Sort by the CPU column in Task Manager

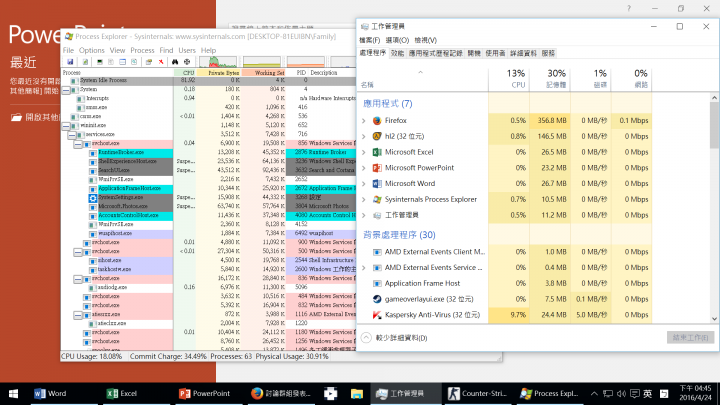click(509, 79)
